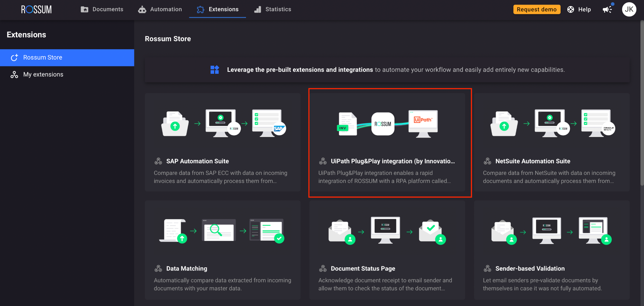Open the Statistics tab
Viewport: 644px width, 306px height.
coord(272,9)
